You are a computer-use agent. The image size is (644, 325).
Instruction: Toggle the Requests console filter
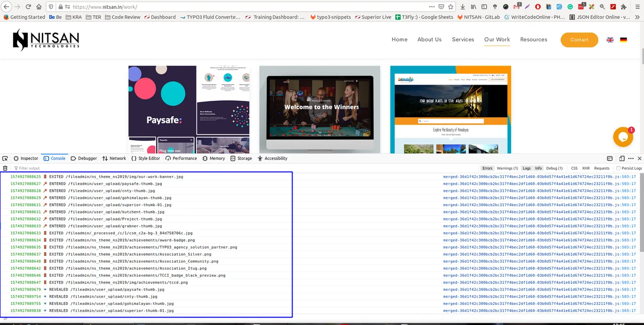tap(602, 168)
